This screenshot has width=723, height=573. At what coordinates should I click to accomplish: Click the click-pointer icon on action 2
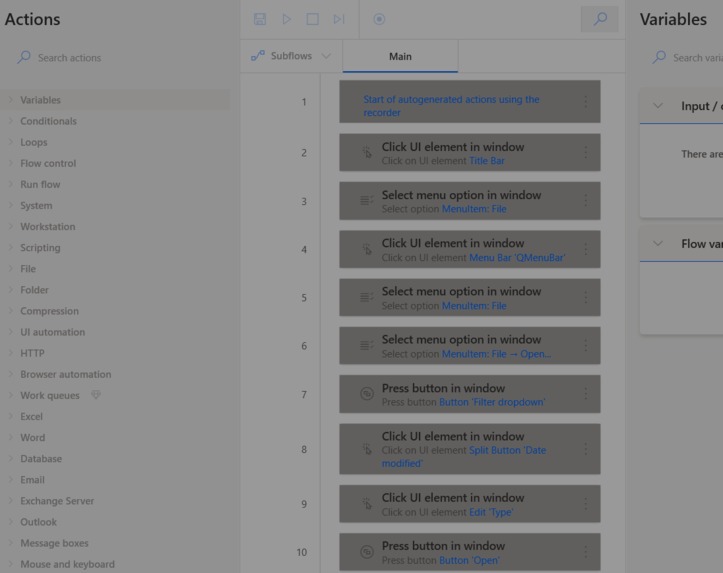pyautogui.click(x=367, y=153)
